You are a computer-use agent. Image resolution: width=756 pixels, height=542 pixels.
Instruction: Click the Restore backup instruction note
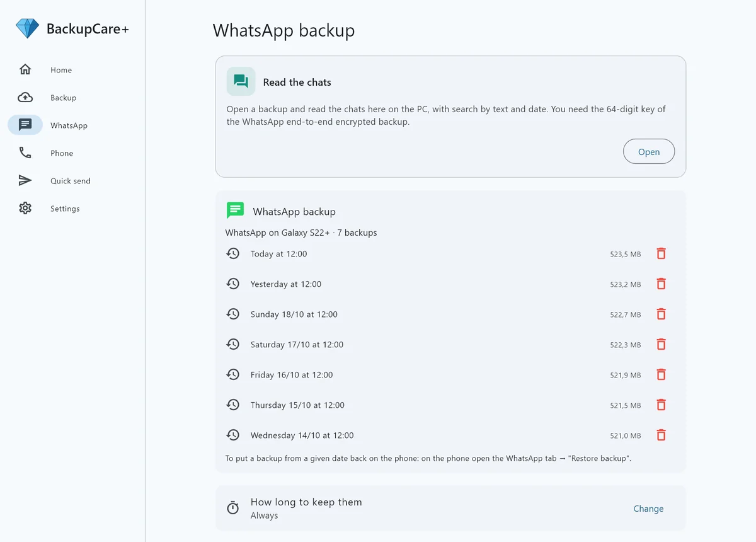(428, 458)
